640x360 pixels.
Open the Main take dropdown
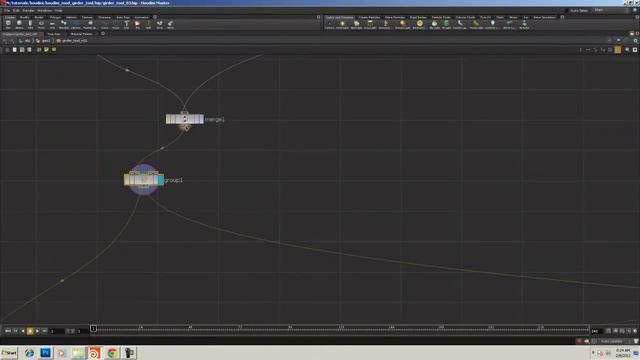[610, 10]
